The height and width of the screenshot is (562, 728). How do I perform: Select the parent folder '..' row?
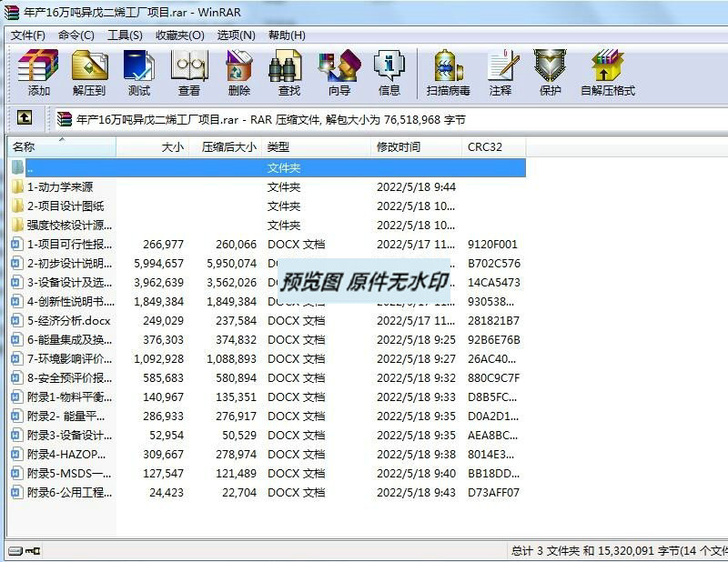click(268, 167)
